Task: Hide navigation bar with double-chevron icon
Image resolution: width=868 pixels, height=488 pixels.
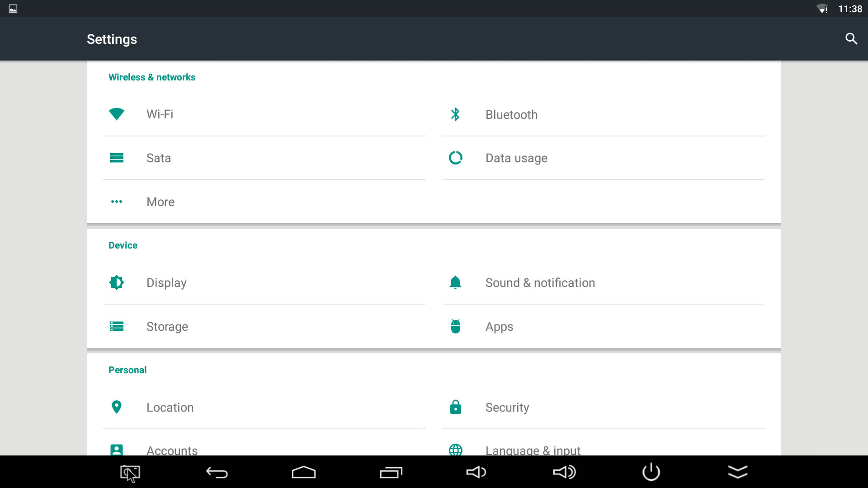Action: (x=738, y=472)
